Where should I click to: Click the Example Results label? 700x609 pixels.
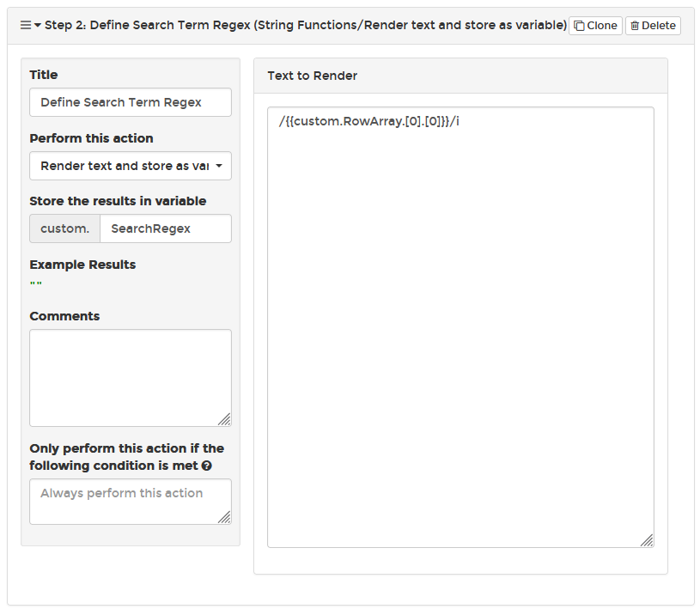[82, 265]
